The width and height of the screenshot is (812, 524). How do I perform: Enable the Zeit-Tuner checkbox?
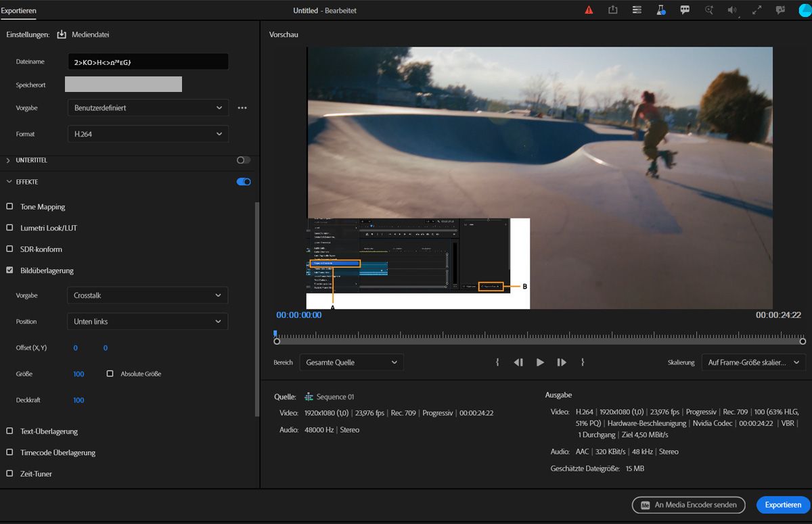tap(9, 473)
